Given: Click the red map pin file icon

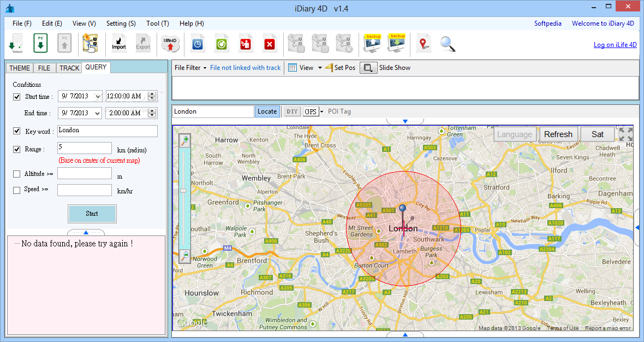Looking at the screenshot, I should click(424, 43).
